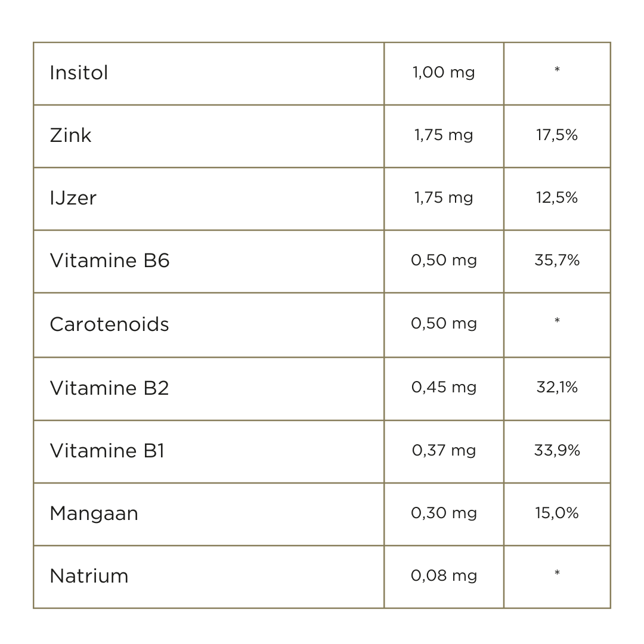Click the Carotenoids ingredient name
Screen dimensions: 644x644
109,324
